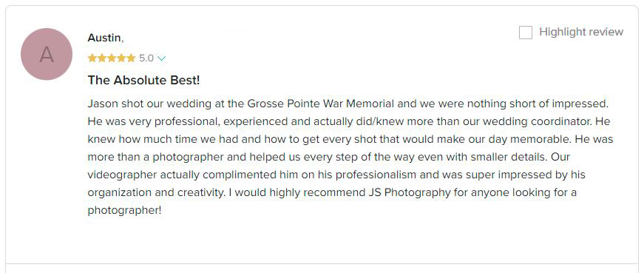Click the third gold star
This screenshot has width=644, height=273.
point(112,58)
